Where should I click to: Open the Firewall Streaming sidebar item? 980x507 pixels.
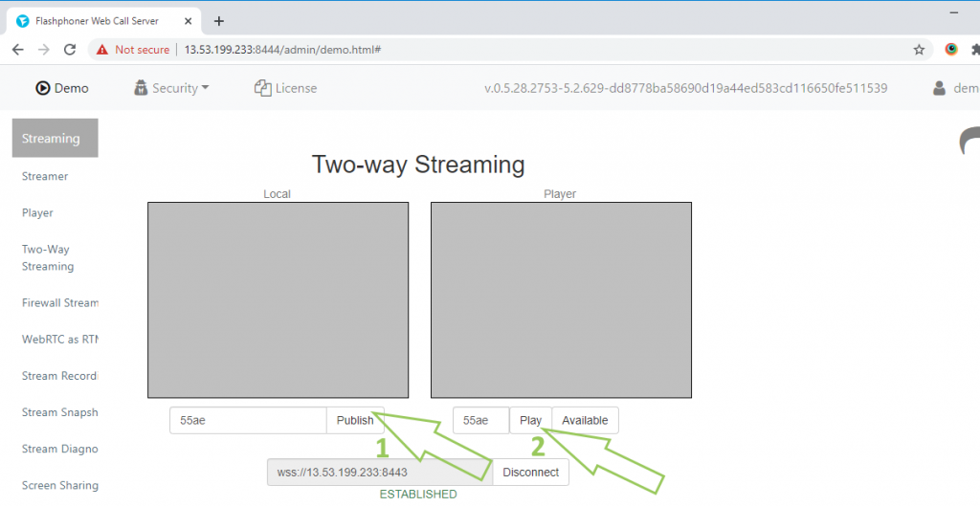click(60, 303)
